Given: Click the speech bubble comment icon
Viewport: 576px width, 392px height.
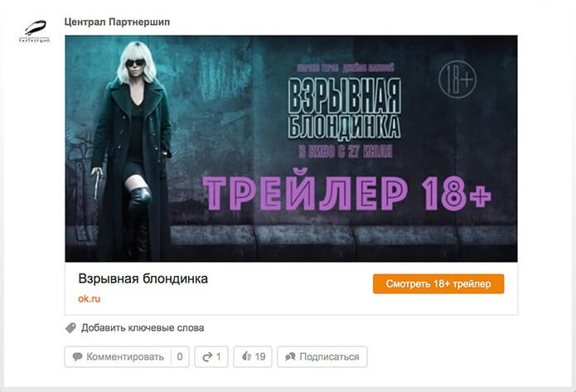Looking at the screenshot, I should pos(77,356).
